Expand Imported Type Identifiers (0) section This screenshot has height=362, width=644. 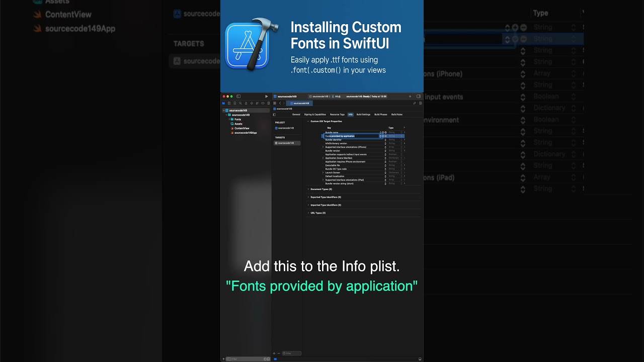click(x=308, y=205)
